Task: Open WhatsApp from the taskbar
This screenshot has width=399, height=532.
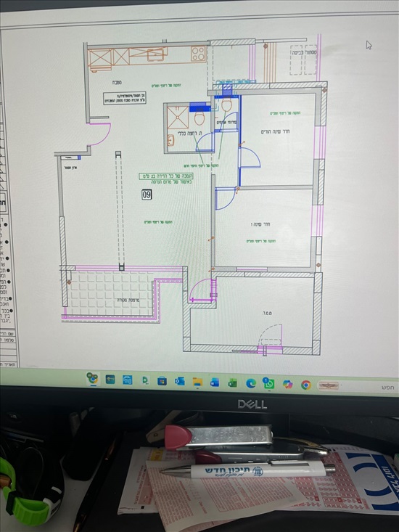Action: pos(269,383)
